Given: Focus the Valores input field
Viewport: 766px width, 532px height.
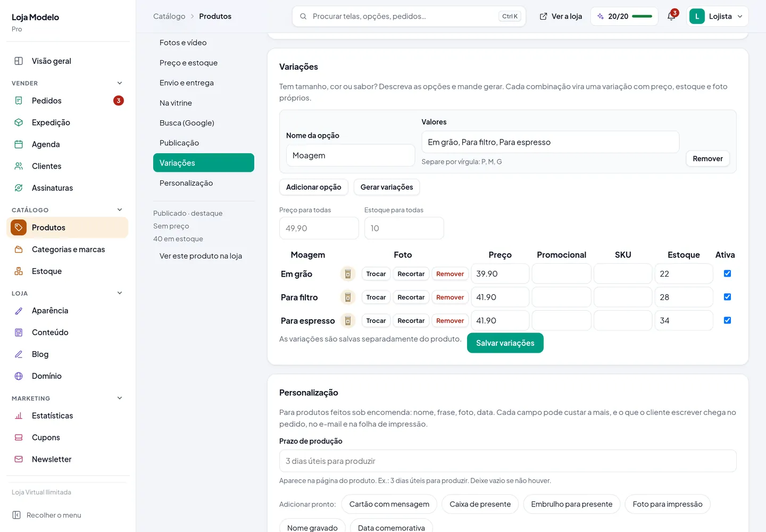Looking at the screenshot, I should (550, 142).
